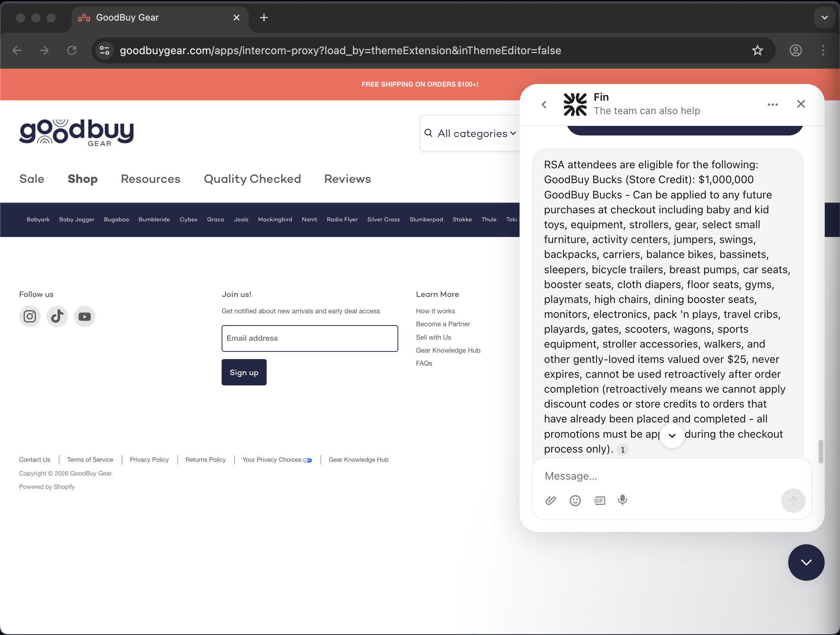This screenshot has height=635, width=840.
Task: Open the GoodBuy Gear Instagram page
Action: [x=29, y=316]
